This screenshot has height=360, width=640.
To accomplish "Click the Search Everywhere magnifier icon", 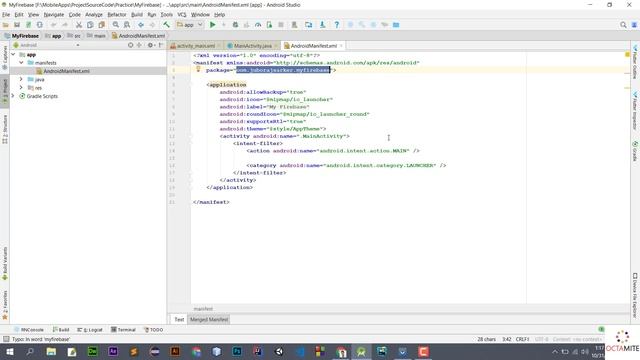I will click(x=623, y=25).
